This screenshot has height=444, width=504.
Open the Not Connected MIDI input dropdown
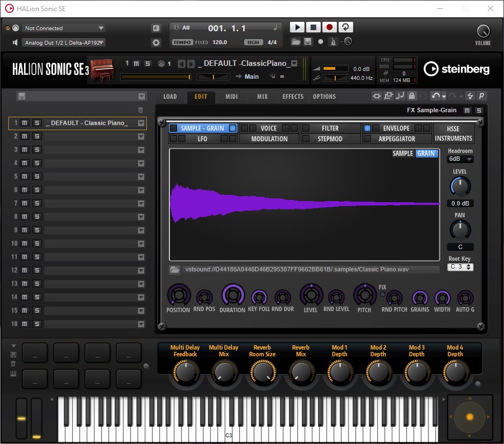[63, 28]
